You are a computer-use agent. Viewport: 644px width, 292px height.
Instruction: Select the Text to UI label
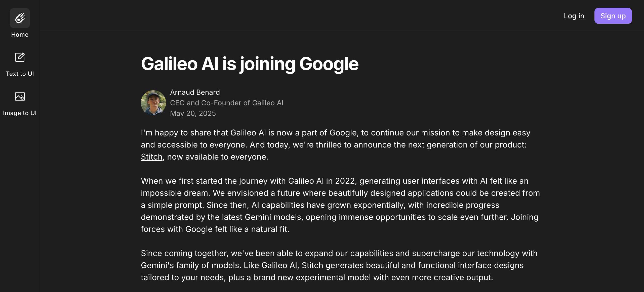tap(20, 74)
